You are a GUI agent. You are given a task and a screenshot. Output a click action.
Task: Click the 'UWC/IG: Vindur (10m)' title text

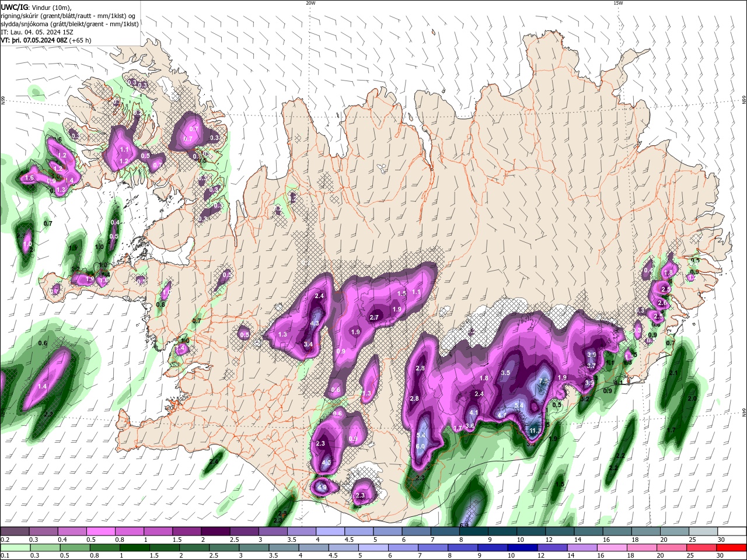(x=35, y=7)
